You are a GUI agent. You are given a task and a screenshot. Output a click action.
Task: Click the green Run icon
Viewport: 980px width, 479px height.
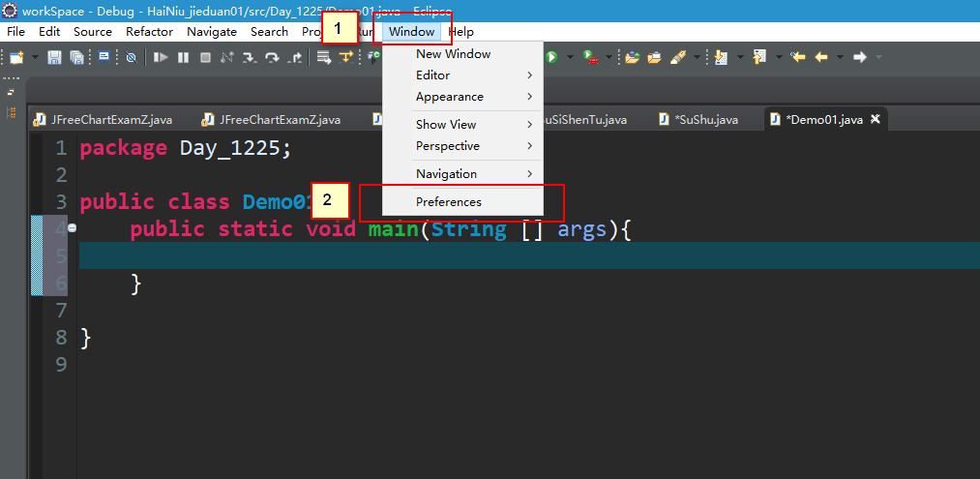pos(551,57)
